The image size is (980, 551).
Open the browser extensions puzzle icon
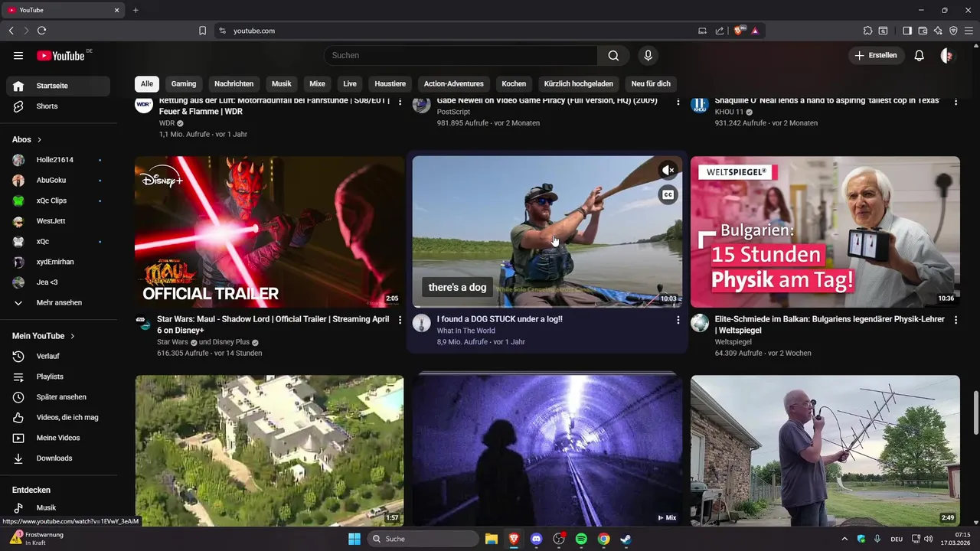click(x=867, y=31)
